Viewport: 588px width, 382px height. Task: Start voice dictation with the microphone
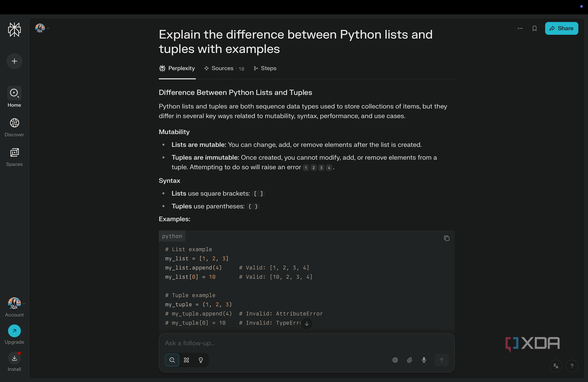pyautogui.click(x=424, y=360)
